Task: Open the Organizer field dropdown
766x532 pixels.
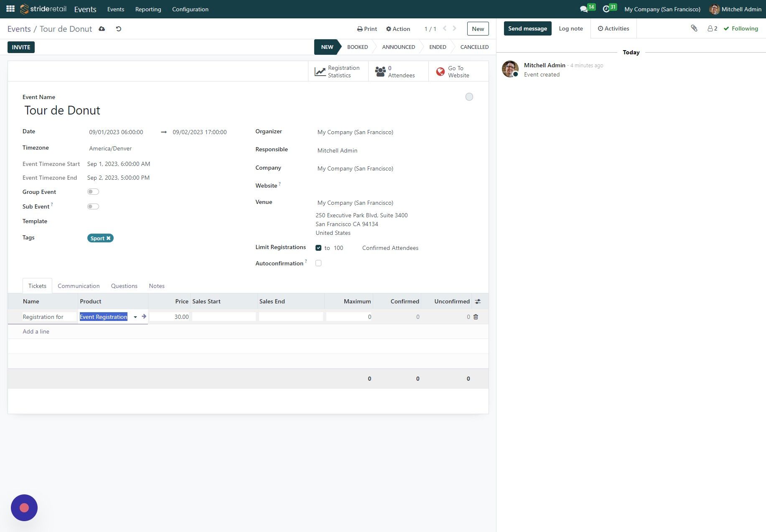Action: pos(395,132)
